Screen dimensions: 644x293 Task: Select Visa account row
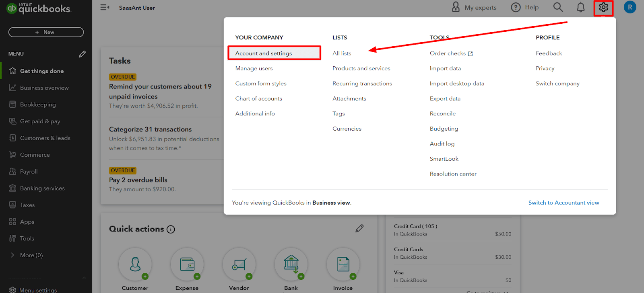pyautogui.click(x=453, y=276)
